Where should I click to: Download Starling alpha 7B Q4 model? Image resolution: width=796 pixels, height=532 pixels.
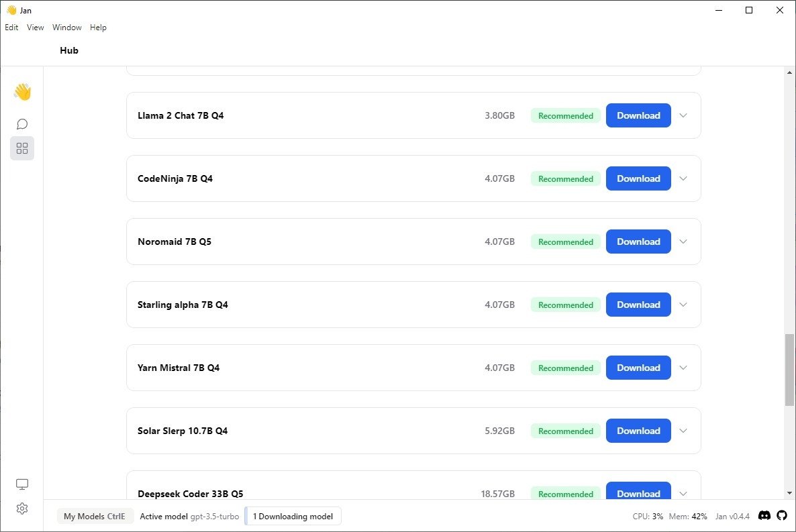tap(638, 305)
